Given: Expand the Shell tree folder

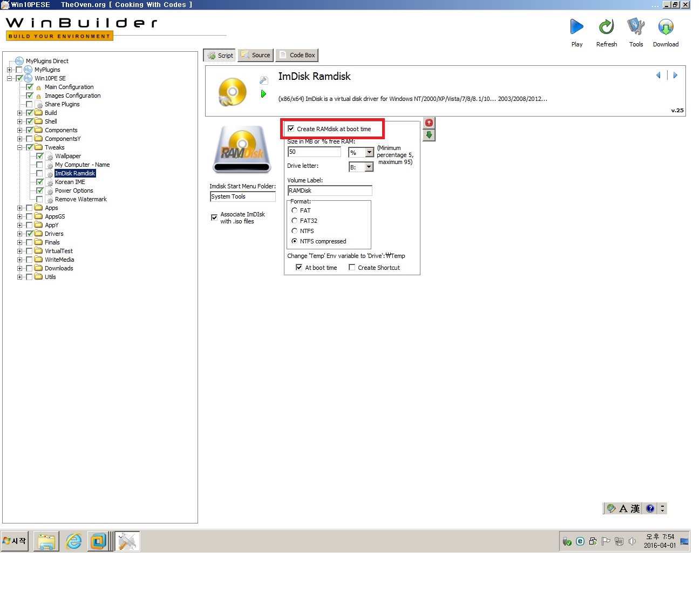Looking at the screenshot, I should coord(20,121).
